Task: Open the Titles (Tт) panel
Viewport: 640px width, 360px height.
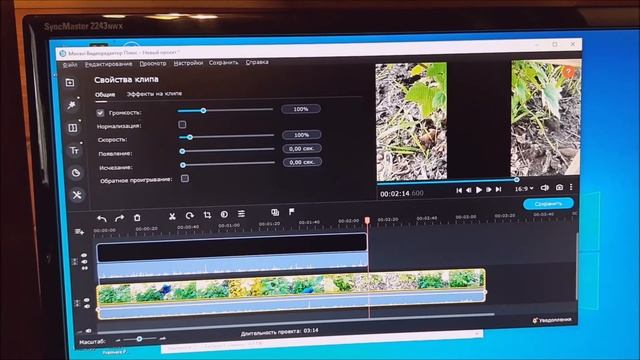Action: pos(74,150)
